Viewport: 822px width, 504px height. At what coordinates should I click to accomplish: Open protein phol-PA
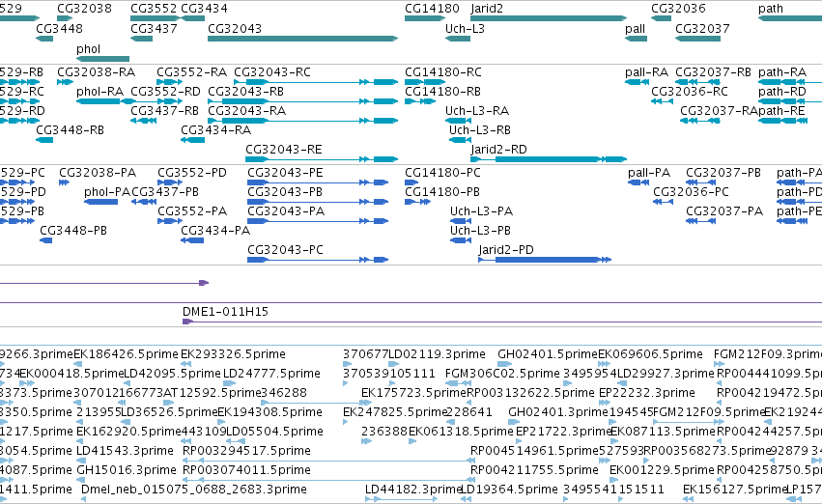pyautogui.click(x=107, y=192)
